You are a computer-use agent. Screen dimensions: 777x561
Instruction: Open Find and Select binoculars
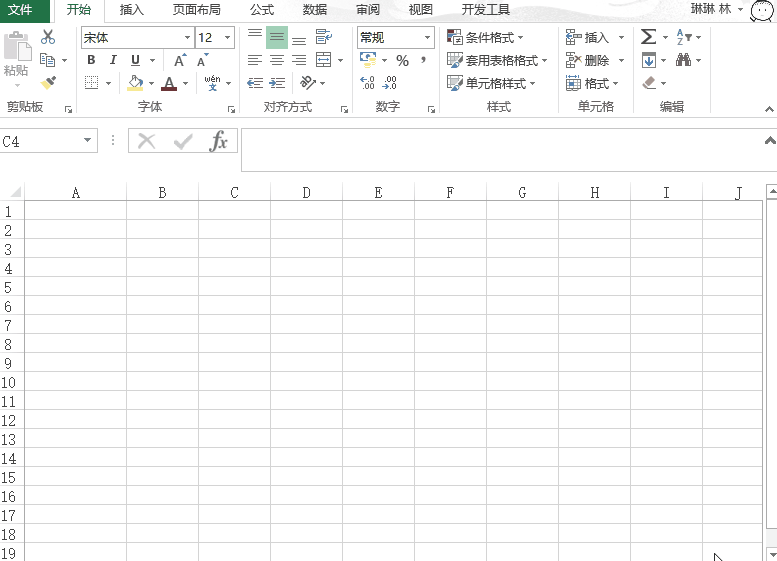tap(683, 60)
